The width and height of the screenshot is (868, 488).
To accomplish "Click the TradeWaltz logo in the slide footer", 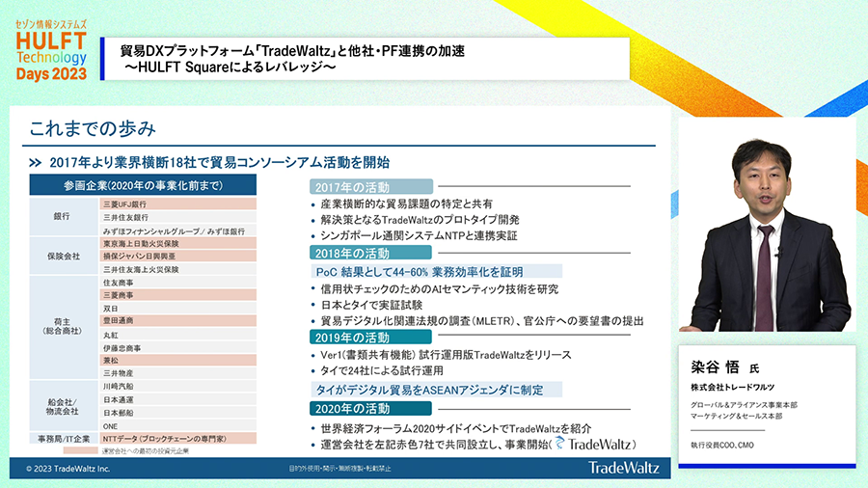I will [x=624, y=468].
